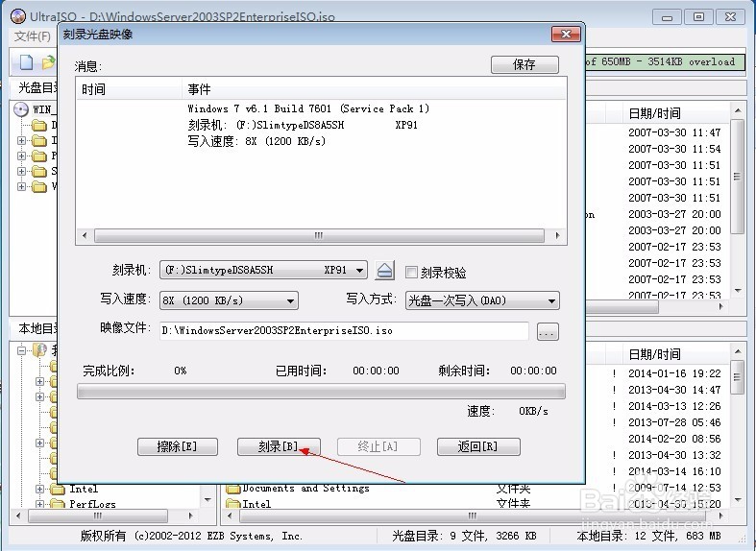Select the WIN disc root in the image tree
Viewport: 756px width, 551px height.
pos(36,109)
